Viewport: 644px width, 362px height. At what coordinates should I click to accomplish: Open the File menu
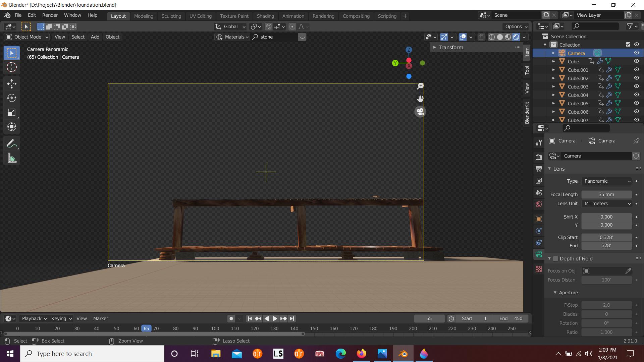tap(18, 15)
